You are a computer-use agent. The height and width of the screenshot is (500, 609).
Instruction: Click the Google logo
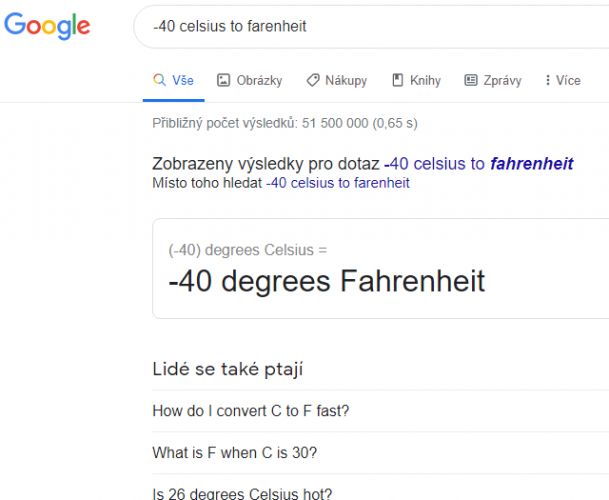point(47,26)
